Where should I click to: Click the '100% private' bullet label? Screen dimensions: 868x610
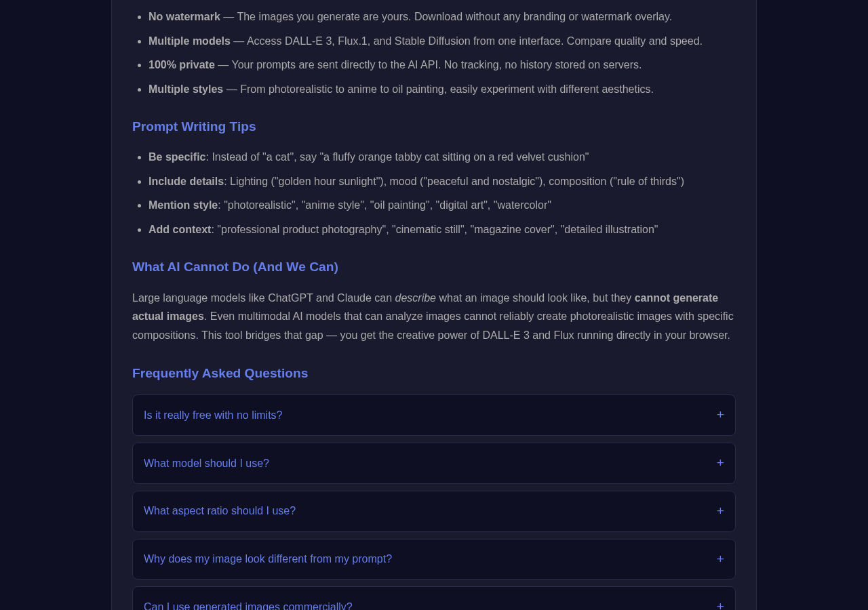182,65
